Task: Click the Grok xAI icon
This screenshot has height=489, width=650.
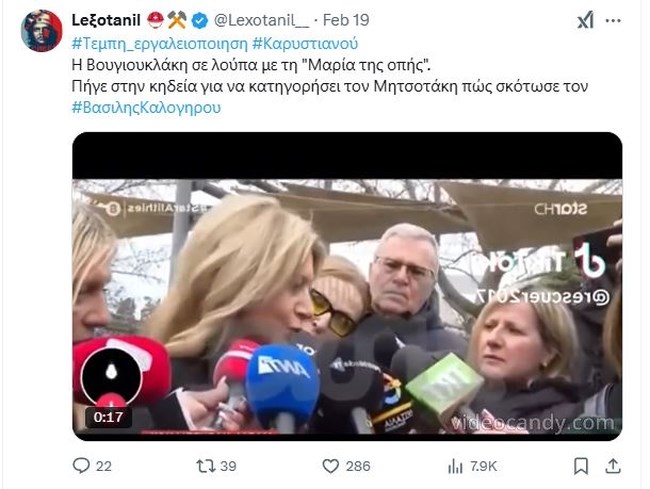Action: tap(586, 20)
